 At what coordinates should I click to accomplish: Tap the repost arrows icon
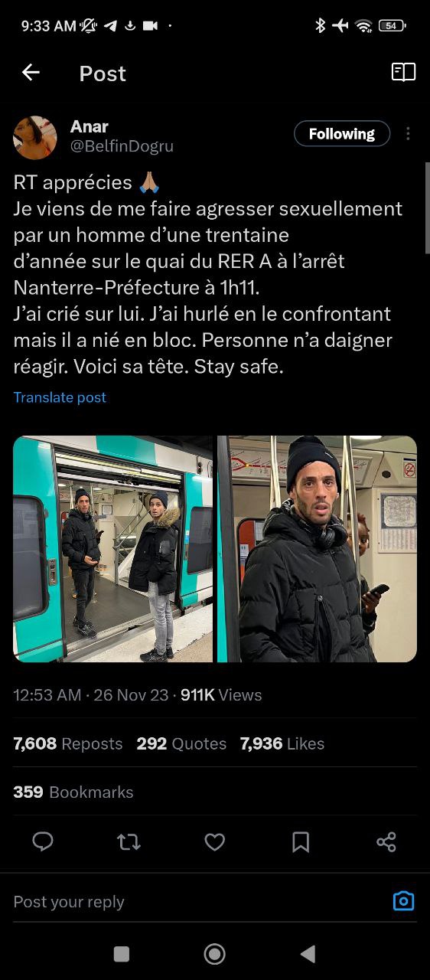[129, 842]
